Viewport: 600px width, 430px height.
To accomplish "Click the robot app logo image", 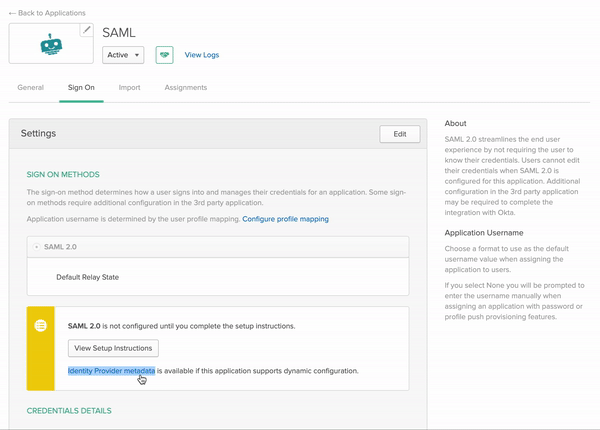I will coord(51,44).
